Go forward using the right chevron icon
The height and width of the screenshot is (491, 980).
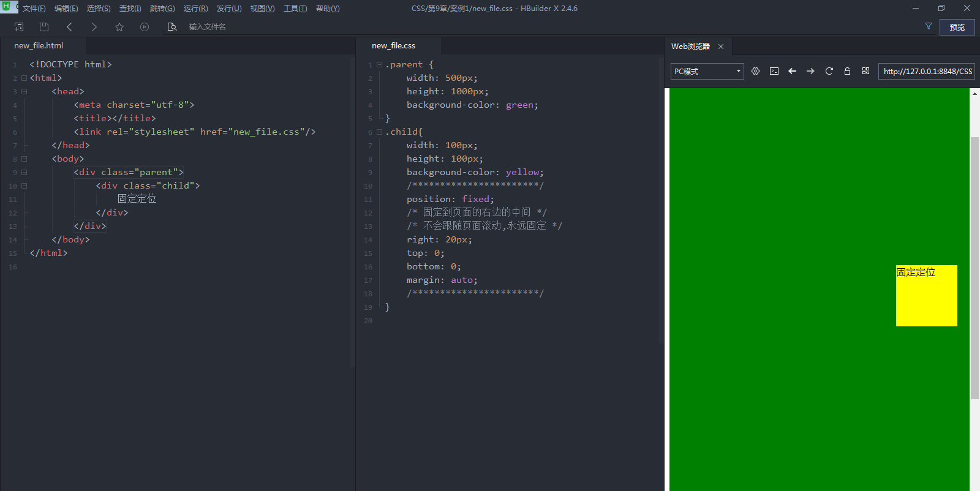point(94,27)
